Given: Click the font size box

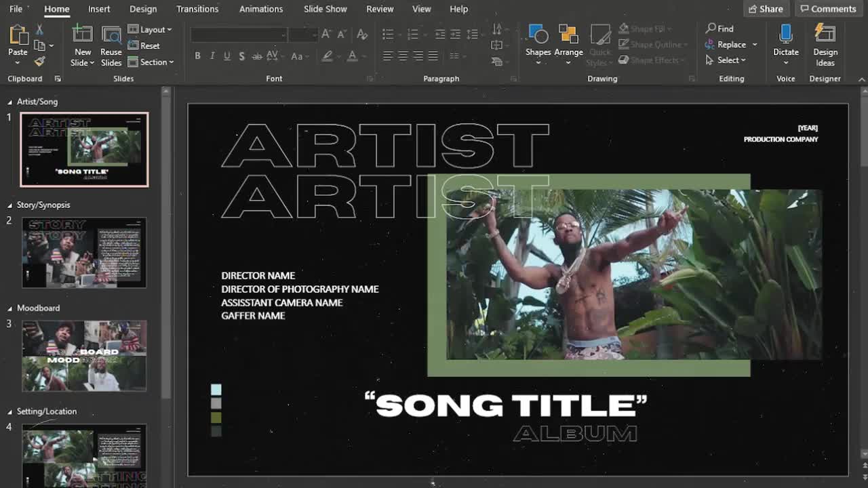Looking at the screenshot, I should (302, 34).
